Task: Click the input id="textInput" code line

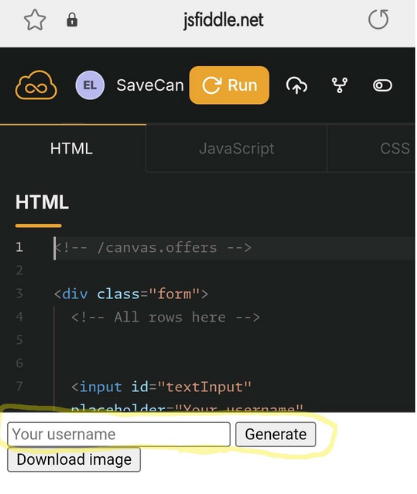Action: pyautogui.click(x=161, y=387)
